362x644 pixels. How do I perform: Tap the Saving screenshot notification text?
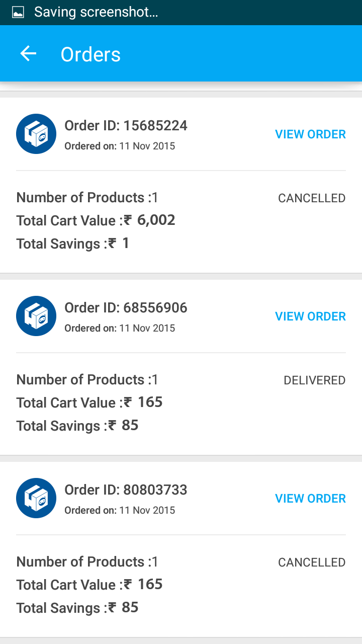coord(96,13)
